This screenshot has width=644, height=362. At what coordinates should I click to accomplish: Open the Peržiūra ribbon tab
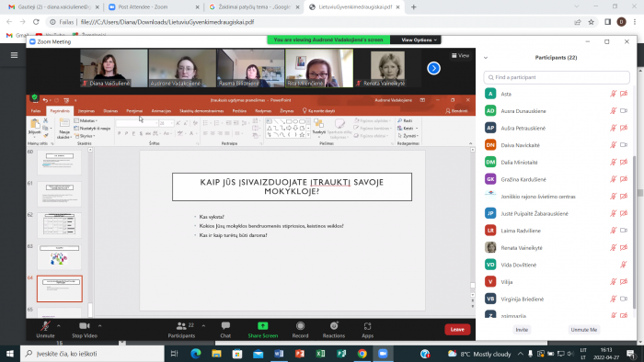239,110
